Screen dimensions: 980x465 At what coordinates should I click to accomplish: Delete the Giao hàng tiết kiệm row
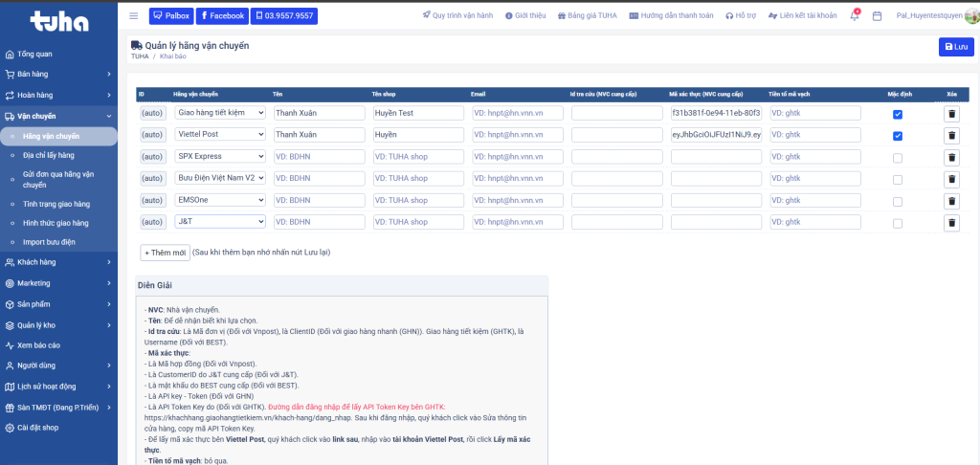(951, 113)
